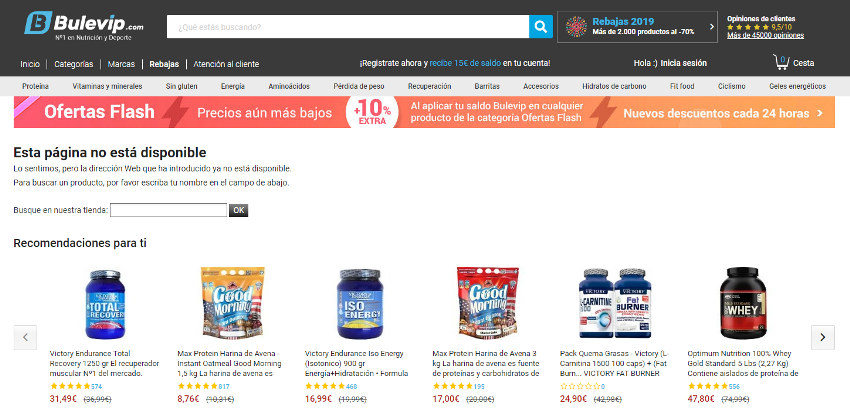Click the top ¿Qué estás buscando? search box

(348, 27)
